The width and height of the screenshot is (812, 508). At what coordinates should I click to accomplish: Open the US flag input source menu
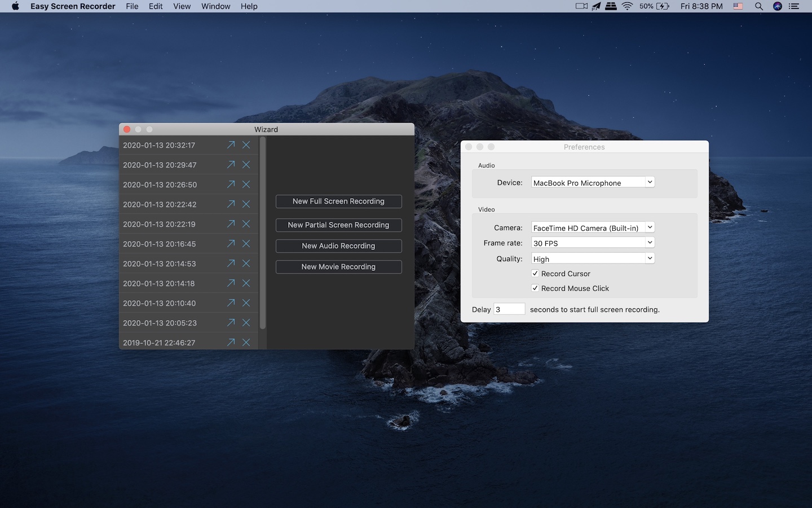[x=738, y=6]
